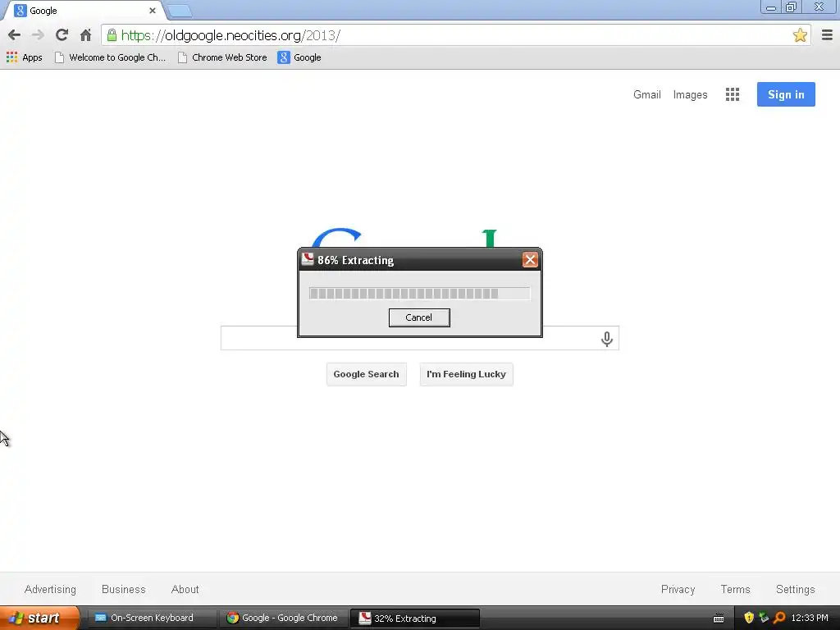Image resolution: width=840 pixels, height=630 pixels.
Task: Cancel the extraction
Action: click(x=419, y=317)
